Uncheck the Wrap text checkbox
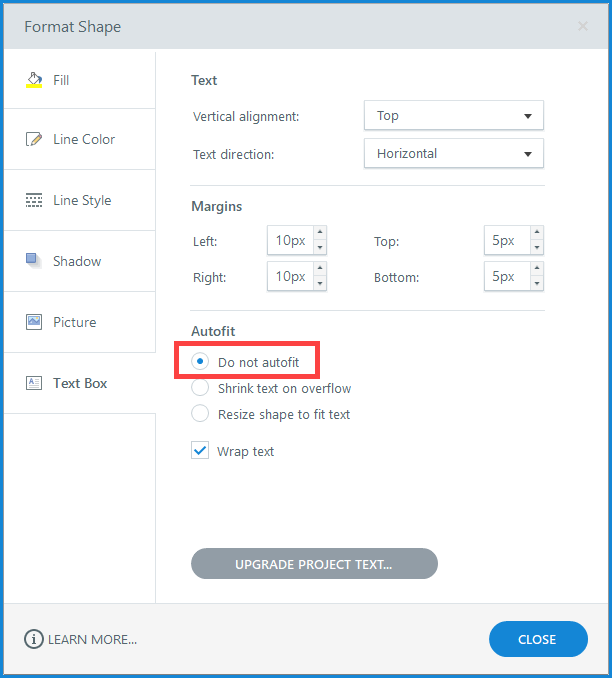 (x=200, y=451)
